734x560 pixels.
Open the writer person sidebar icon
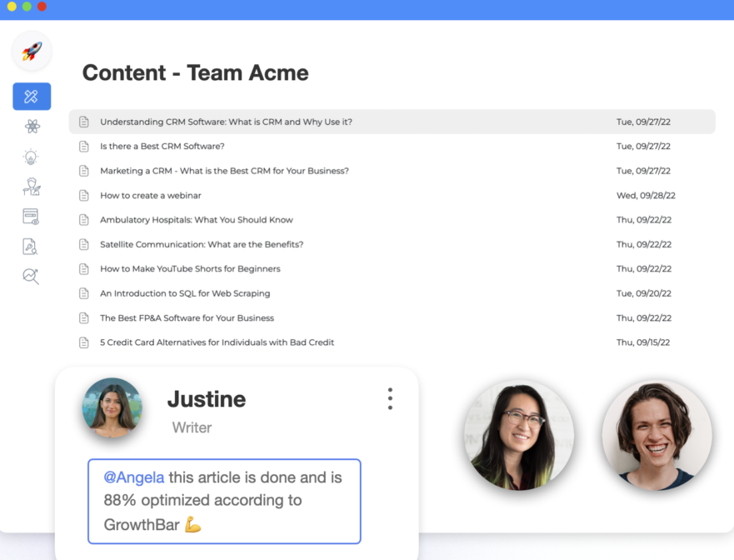[32, 187]
